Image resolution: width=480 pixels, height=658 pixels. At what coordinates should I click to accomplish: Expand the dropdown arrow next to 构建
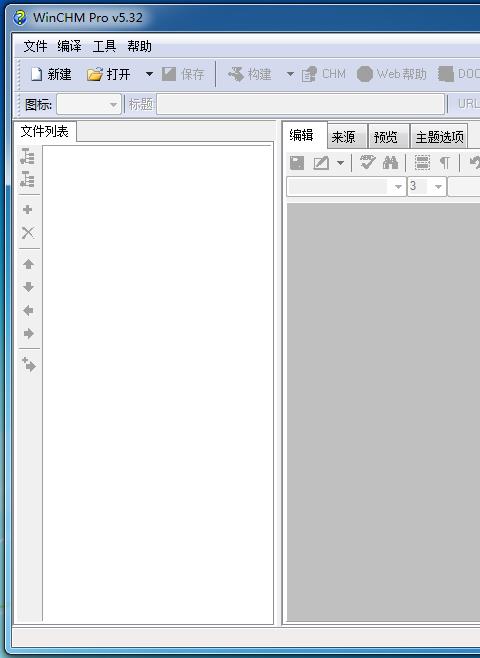[x=290, y=74]
